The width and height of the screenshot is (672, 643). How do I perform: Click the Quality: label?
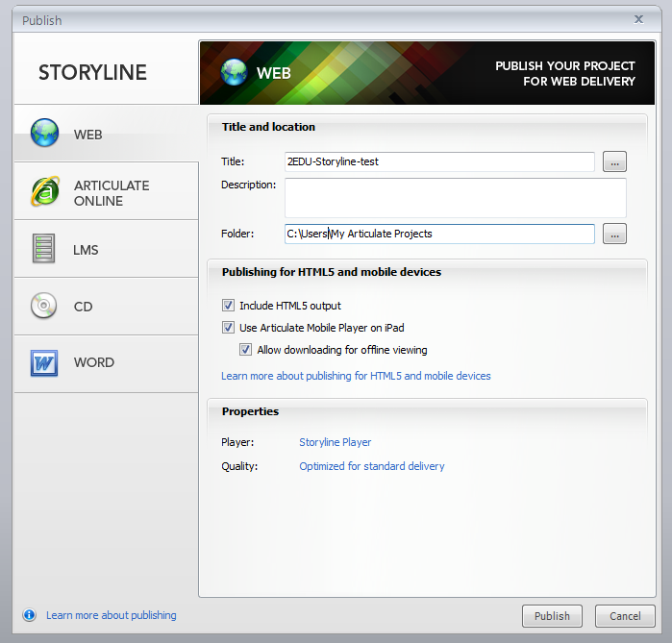point(239,466)
